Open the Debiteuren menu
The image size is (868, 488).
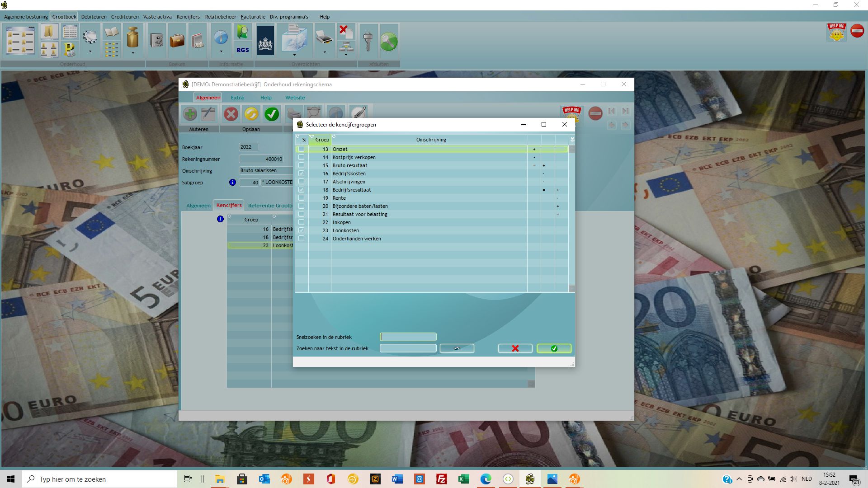pyautogui.click(x=94, y=17)
